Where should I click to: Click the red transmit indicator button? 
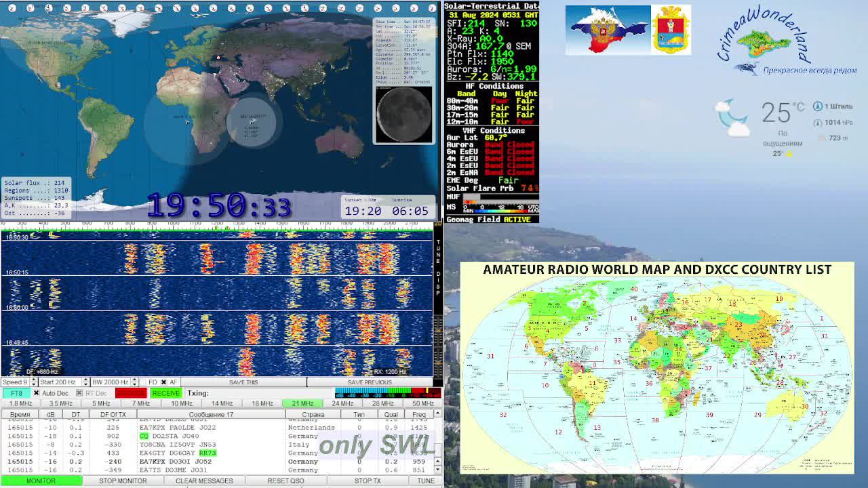pyautogui.click(x=131, y=393)
